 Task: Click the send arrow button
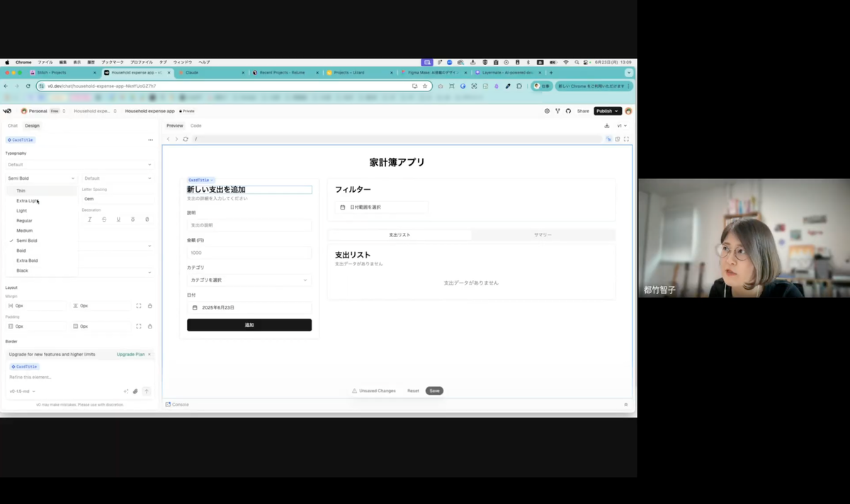coord(147,391)
